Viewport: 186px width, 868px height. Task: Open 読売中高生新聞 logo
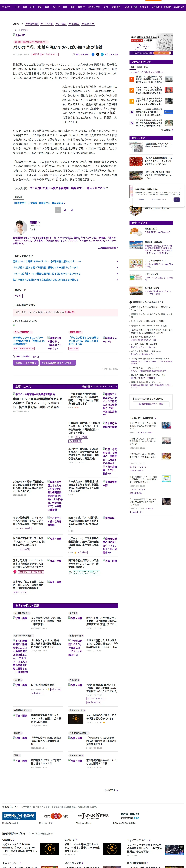(x=56, y=816)
